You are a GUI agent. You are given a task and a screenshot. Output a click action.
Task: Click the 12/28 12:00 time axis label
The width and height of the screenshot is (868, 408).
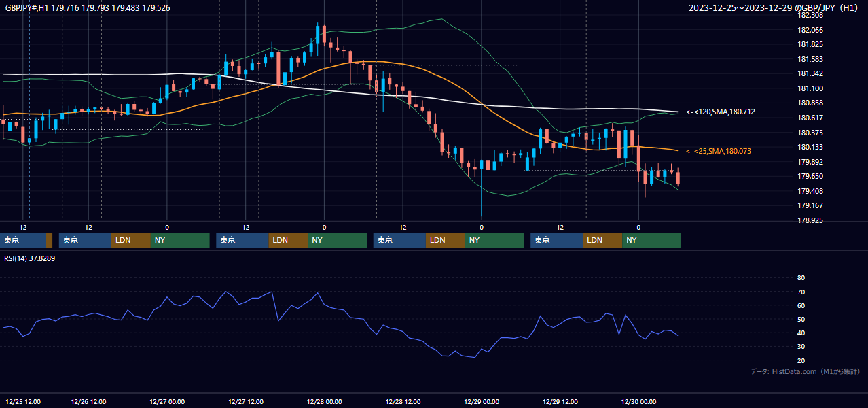[403, 402]
